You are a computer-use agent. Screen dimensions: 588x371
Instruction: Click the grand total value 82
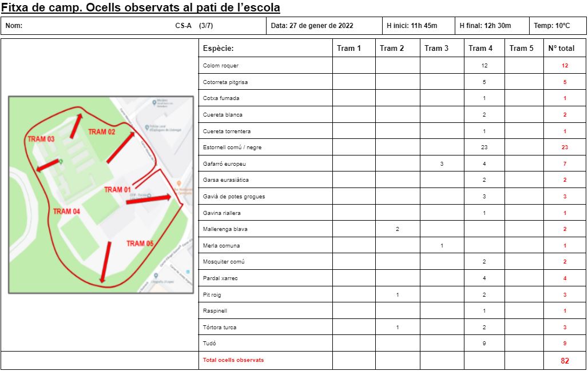pyautogui.click(x=565, y=361)
